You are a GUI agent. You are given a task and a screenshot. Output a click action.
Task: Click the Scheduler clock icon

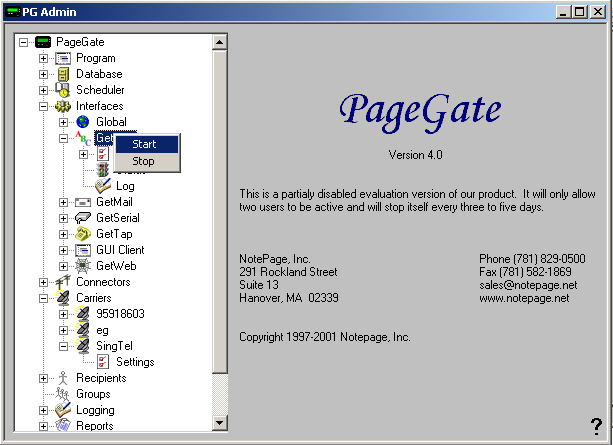point(63,90)
